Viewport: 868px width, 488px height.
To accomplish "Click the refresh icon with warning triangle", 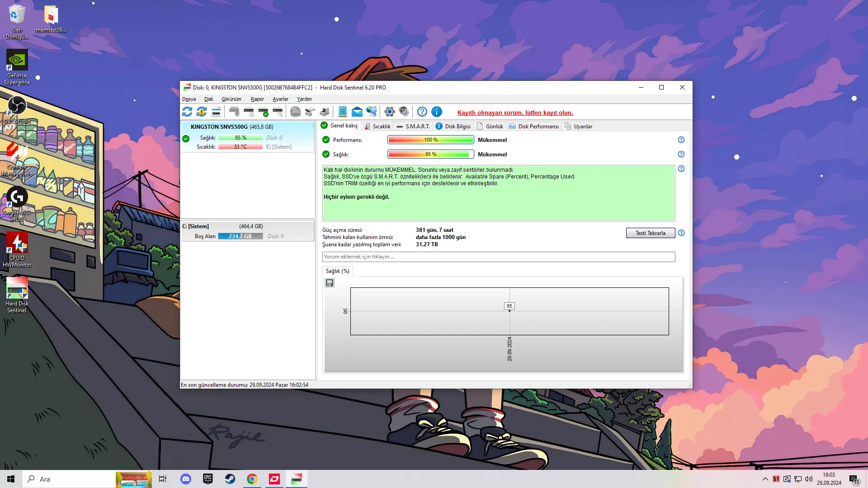I will 202,112.
